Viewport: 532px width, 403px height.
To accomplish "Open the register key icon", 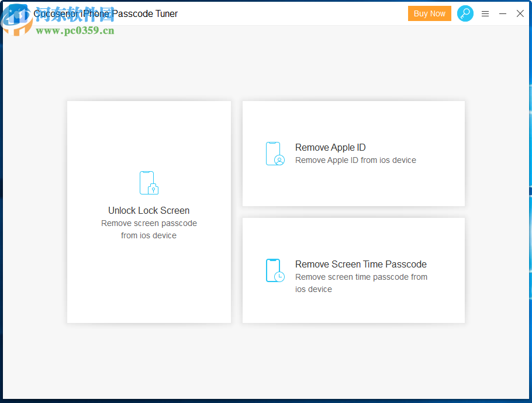I will 465,13.
